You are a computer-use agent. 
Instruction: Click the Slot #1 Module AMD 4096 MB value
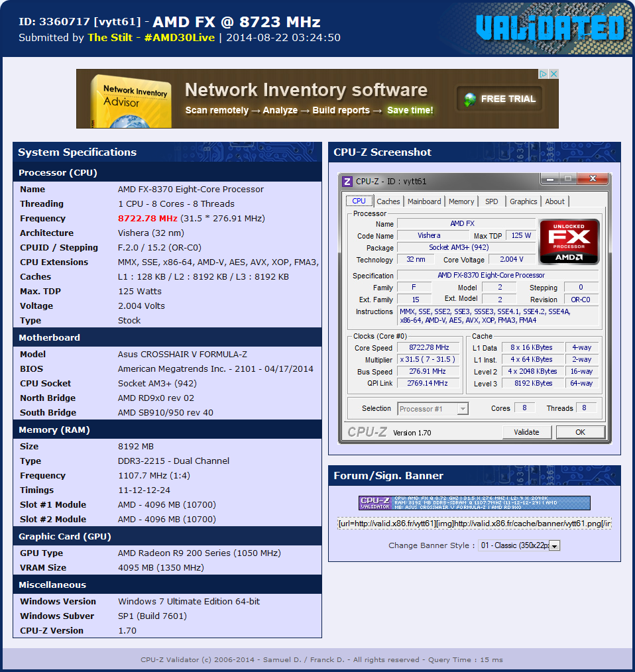(167, 505)
